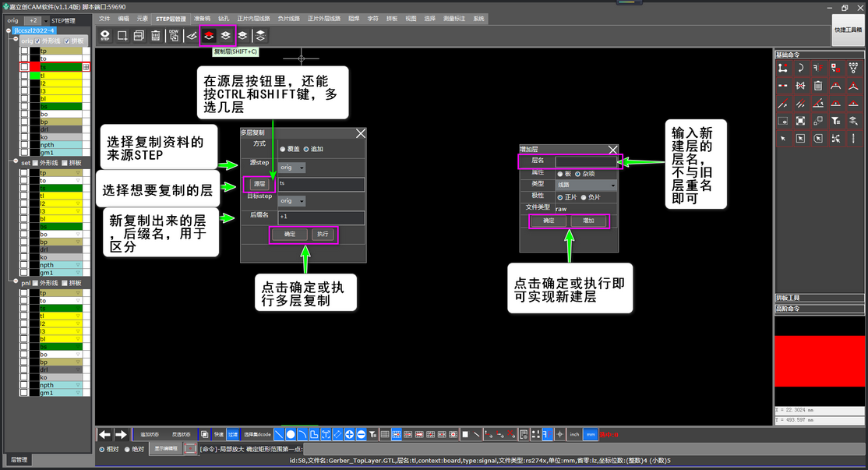The width and height of the screenshot is (868, 470).
Task: Click the red dotted rectangle zoom icon
Action: [190, 448]
